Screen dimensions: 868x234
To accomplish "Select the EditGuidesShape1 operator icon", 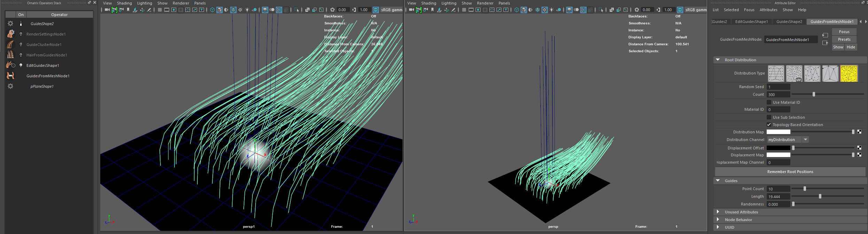I will 10,65.
